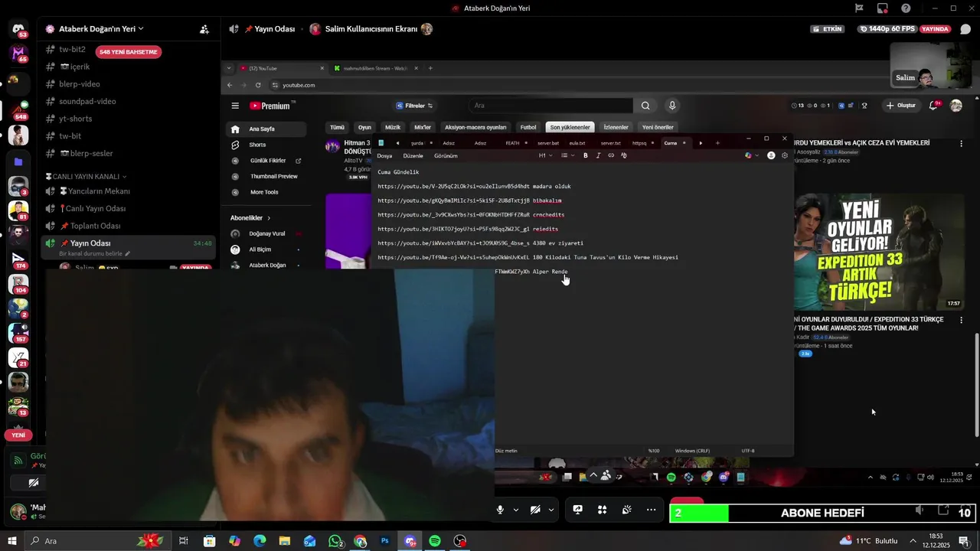Open Spotify from the Windows taskbar
This screenshot has height=551, width=980.
tap(435, 541)
